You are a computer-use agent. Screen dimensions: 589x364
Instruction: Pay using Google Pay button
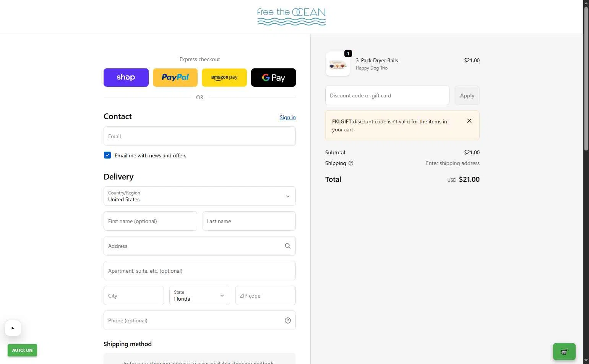[x=273, y=78]
